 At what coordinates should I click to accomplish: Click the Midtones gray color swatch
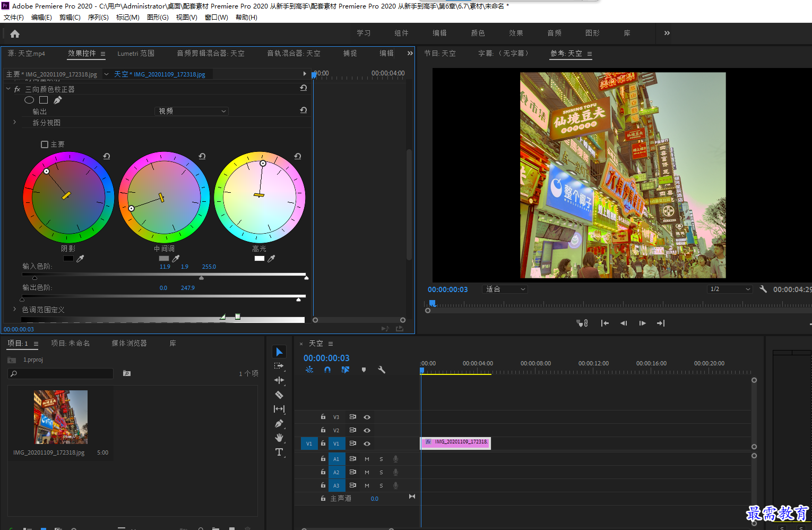pyautogui.click(x=164, y=259)
